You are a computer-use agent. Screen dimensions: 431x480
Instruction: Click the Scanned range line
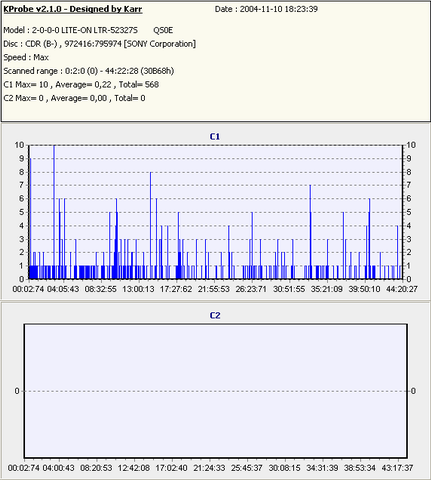[89, 71]
